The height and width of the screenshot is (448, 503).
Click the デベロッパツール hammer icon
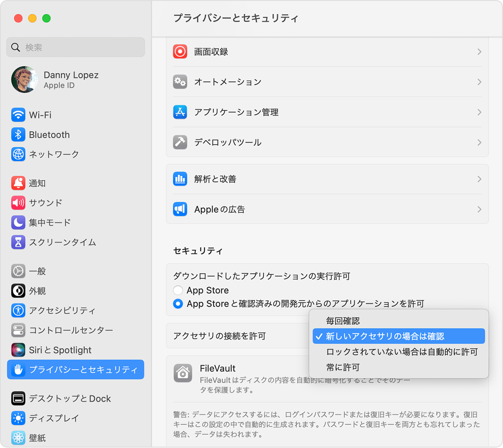click(180, 142)
